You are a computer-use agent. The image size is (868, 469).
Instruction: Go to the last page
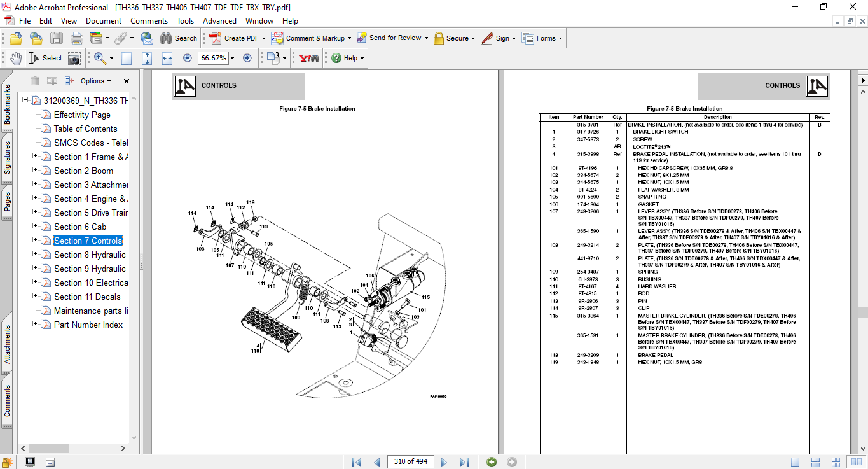(x=464, y=462)
